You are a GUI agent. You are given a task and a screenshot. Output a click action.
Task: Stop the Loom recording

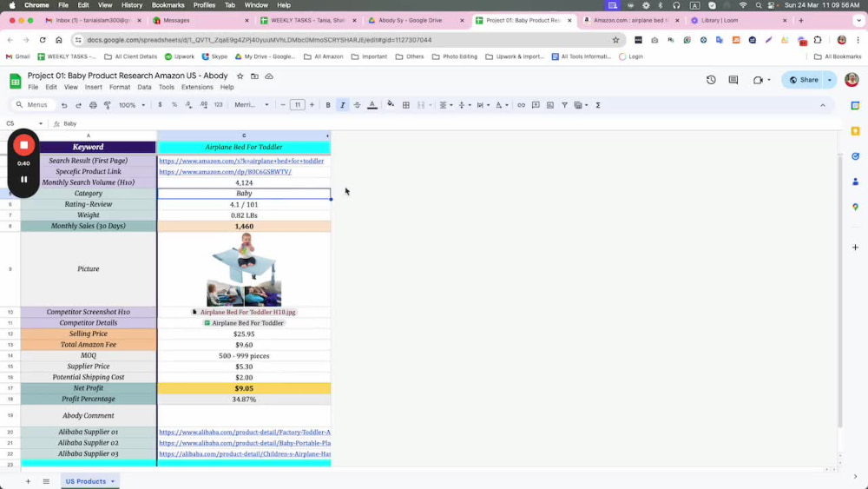pos(23,145)
